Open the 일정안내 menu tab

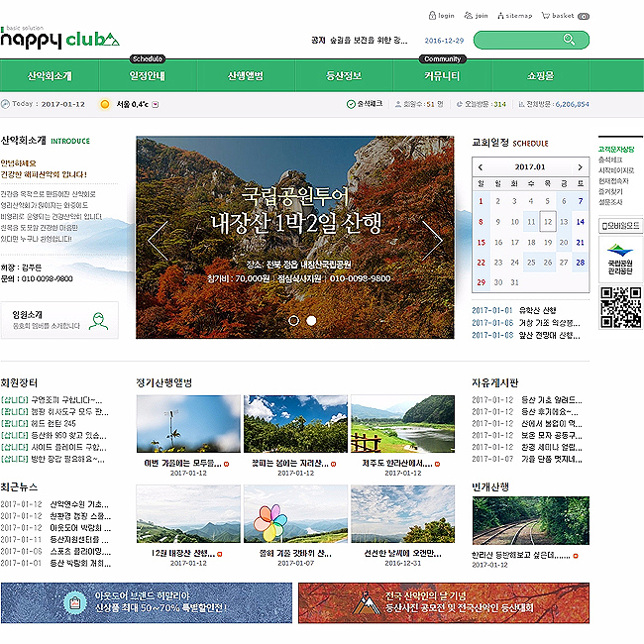point(148,76)
